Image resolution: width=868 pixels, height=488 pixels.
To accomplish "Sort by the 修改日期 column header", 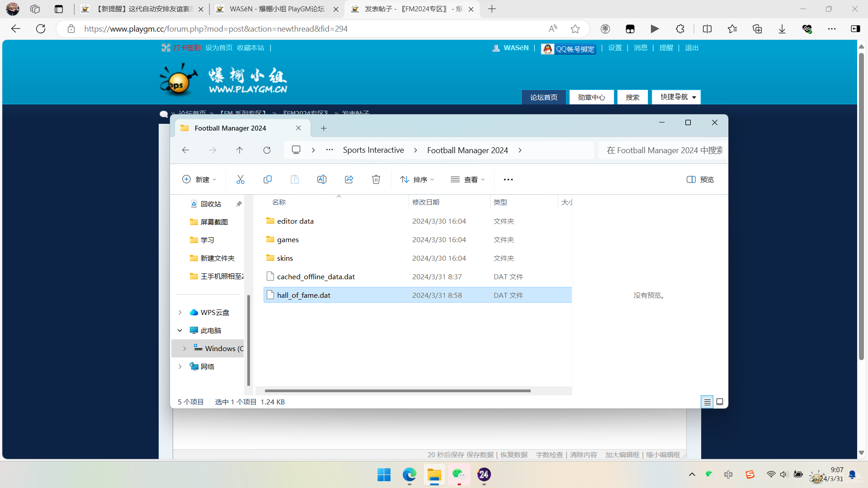I will coord(449,202).
